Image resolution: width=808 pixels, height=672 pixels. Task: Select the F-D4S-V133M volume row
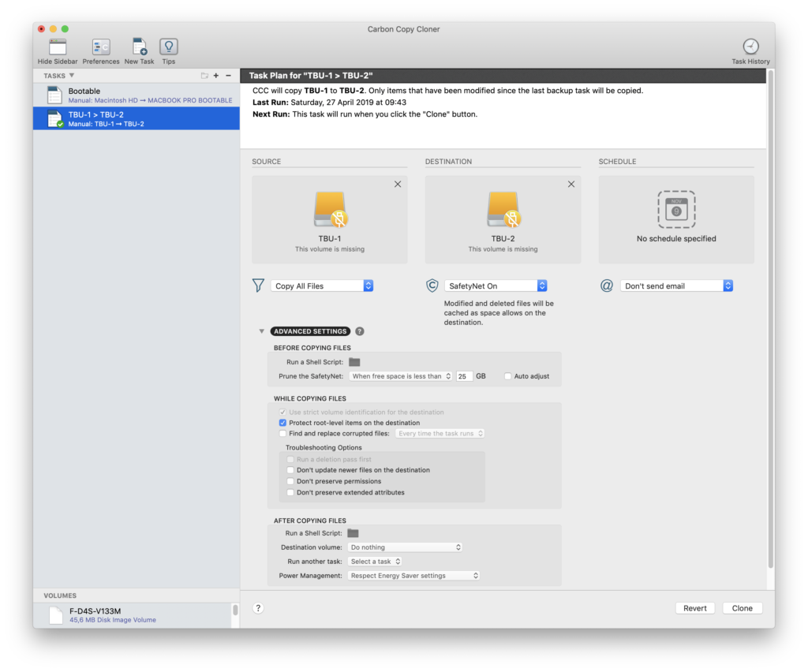(x=133, y=615)
